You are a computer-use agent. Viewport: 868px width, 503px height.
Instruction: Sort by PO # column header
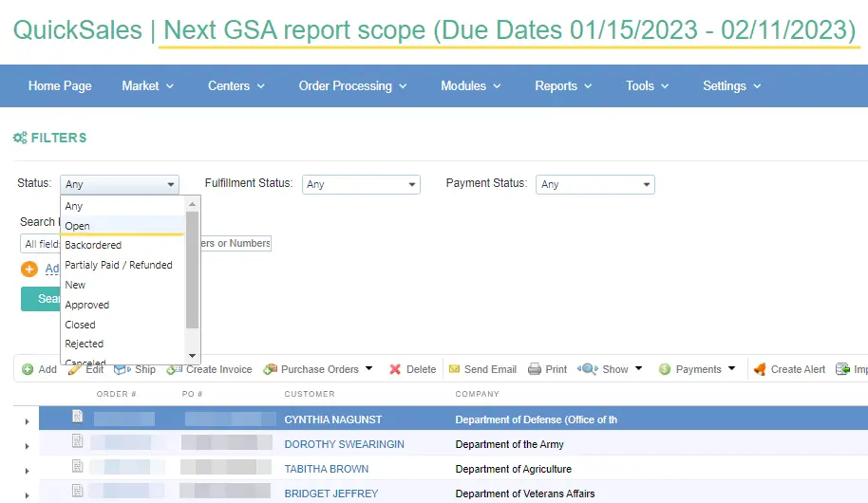[x=192, y=394]
